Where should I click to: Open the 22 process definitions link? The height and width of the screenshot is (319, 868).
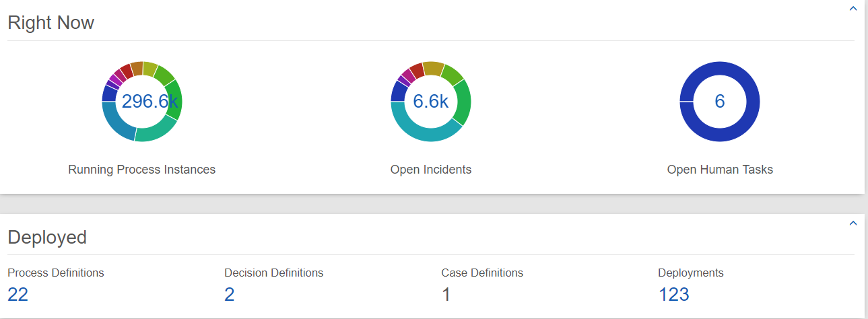(x=18, y=294)
